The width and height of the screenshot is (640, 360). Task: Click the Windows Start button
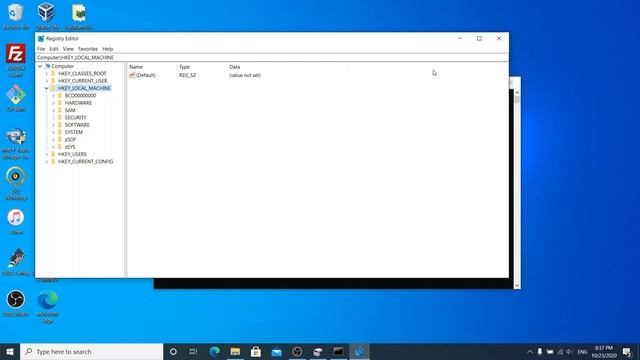pos(10,351)
